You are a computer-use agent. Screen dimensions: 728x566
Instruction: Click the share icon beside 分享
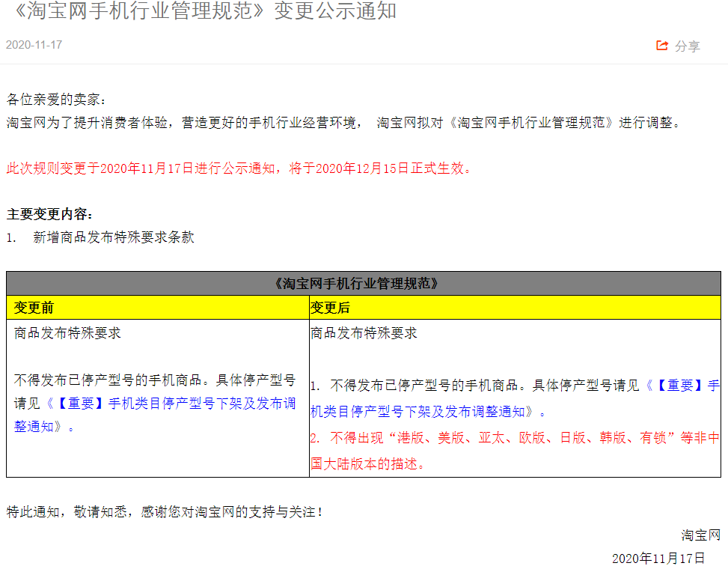click(661, 45)
